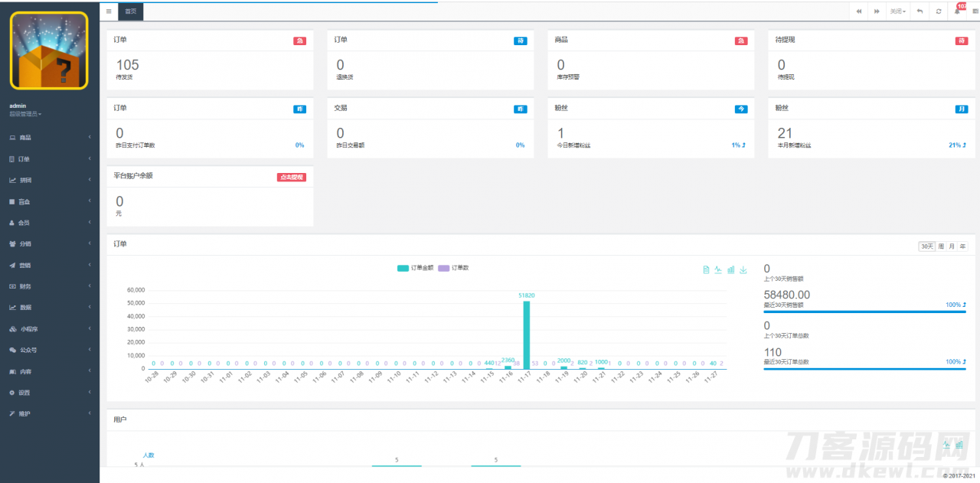
Task: Expand the 商品 sidebar menu
Action: (50, 138)
